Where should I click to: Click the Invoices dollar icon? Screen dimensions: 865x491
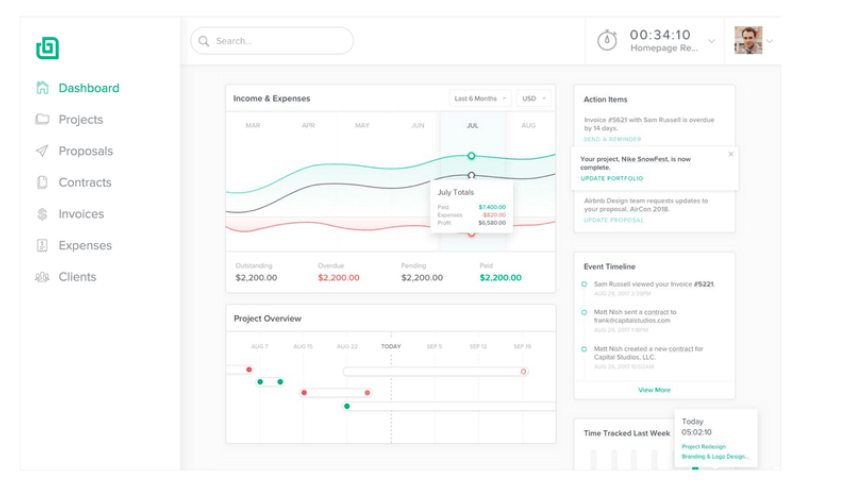(42, 214)
